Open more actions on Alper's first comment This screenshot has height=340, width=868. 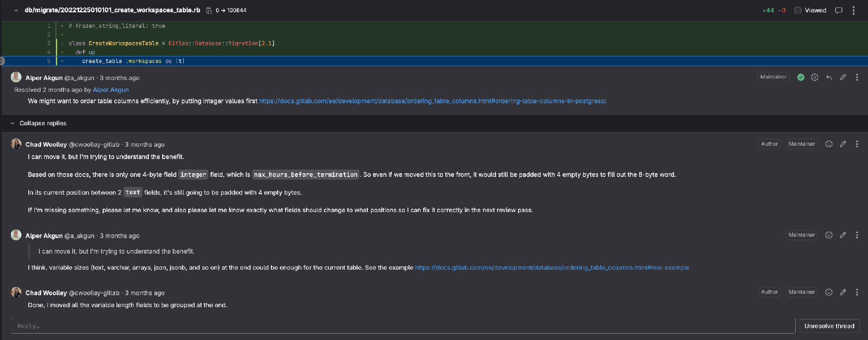[857, 78]
